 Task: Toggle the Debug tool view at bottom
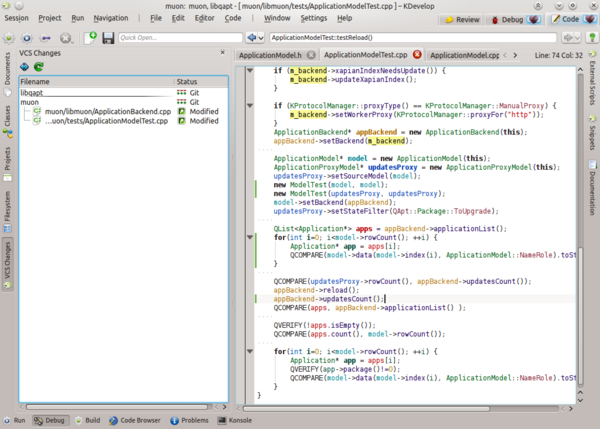[x=49, y=421]
